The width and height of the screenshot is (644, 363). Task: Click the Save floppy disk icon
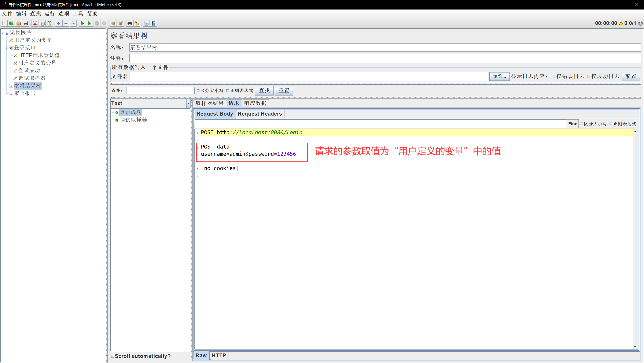pos(26,23)
